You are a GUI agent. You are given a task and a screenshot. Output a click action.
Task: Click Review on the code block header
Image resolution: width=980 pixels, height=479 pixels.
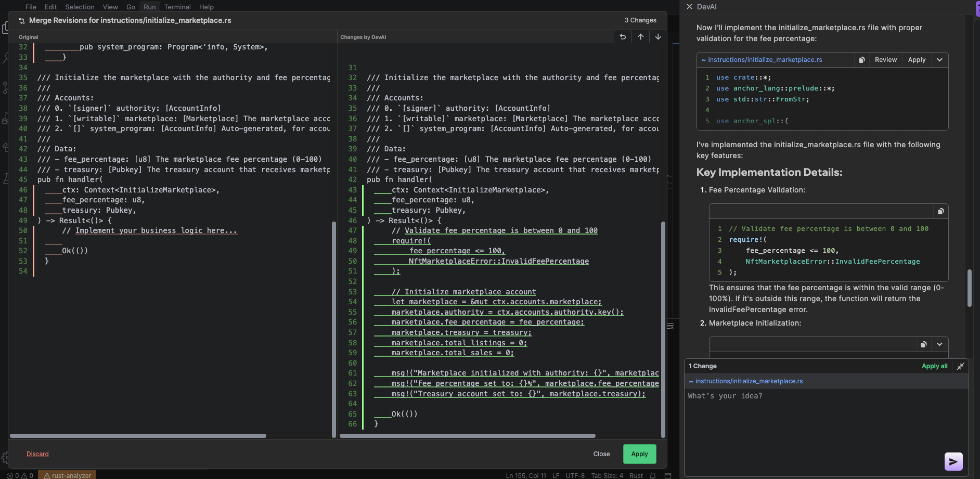[885, 60]
